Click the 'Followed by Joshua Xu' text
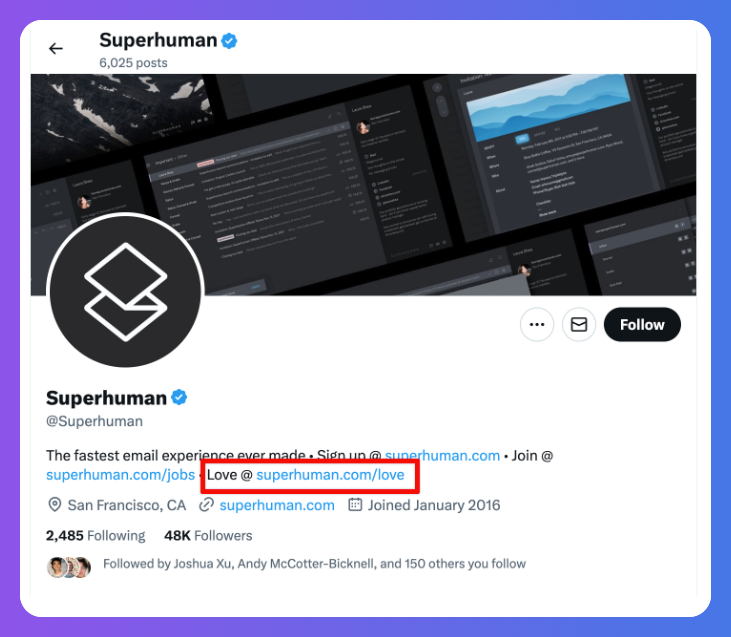This screenshot has height=637, width=731. click(x=314, y=564)
